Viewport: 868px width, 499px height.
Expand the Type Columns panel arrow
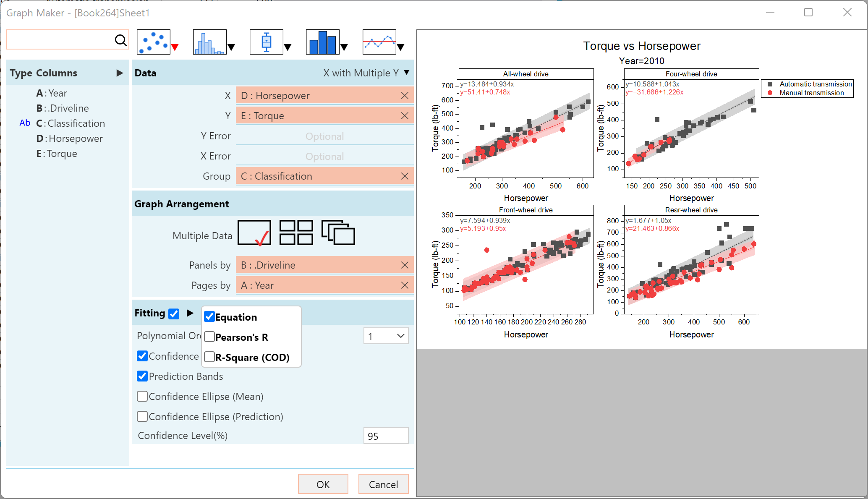tap(120, 73)
